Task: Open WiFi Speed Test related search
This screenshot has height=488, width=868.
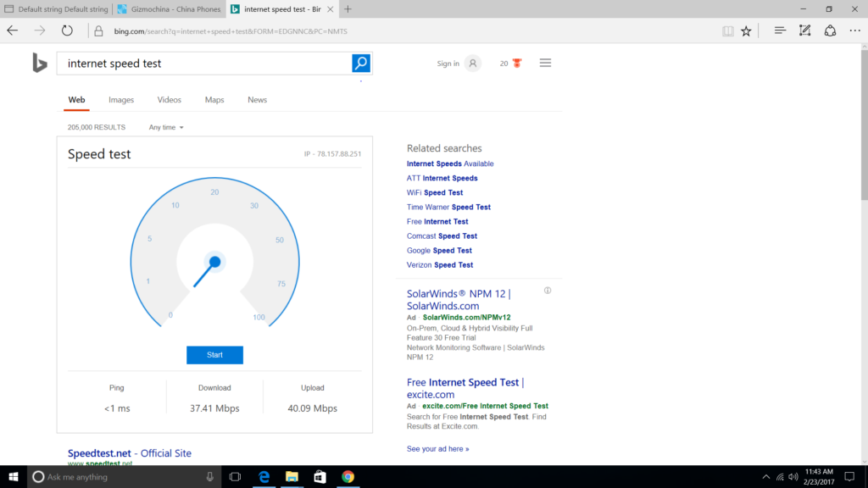Action: coord(435,192)
